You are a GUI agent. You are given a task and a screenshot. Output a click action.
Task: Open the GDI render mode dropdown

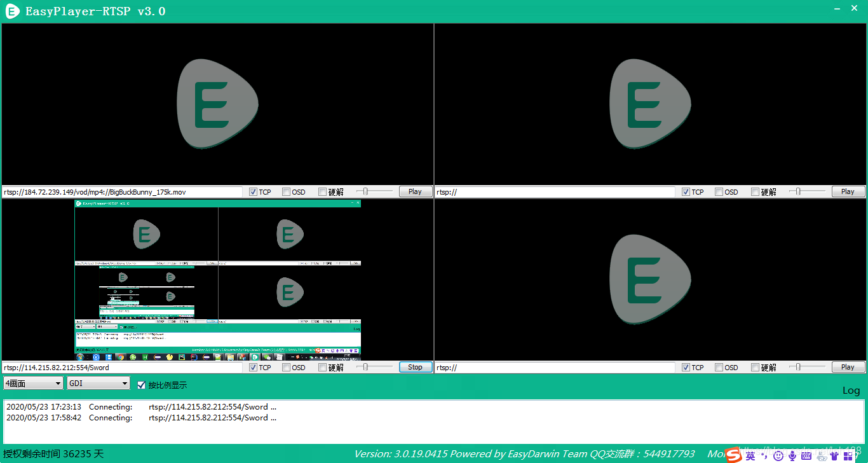pyautogui.click(x=98, y=384)
